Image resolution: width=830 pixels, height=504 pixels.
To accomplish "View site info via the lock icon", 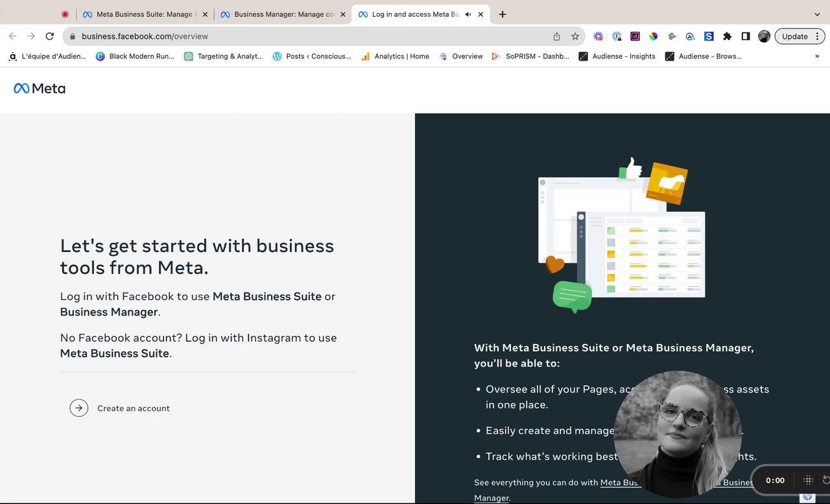I will tap(73, 37).
